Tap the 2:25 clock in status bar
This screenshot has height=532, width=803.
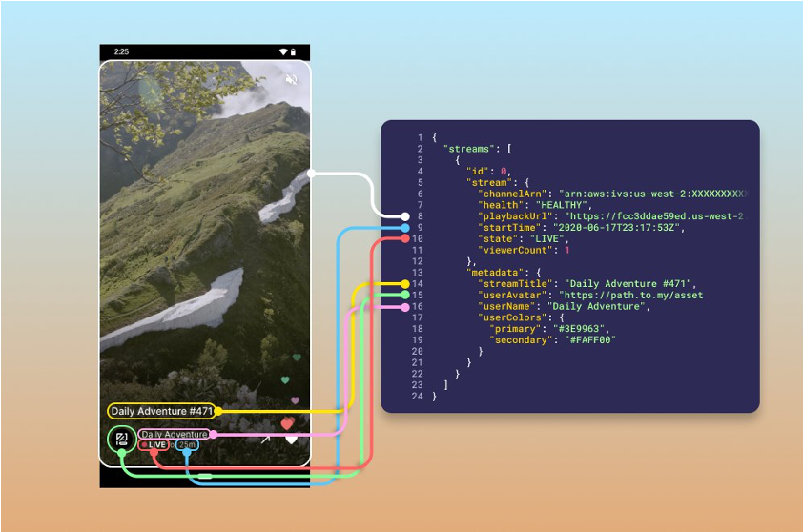pos(121,51)
